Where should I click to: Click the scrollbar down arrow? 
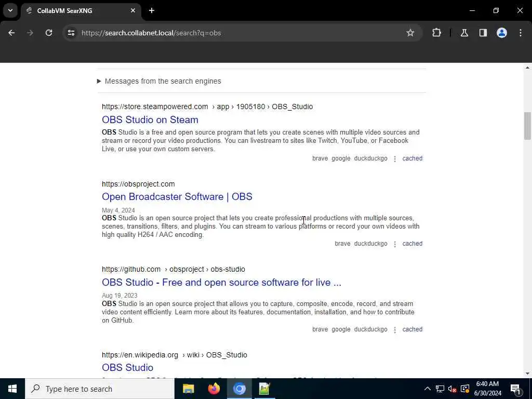click(x=527, y=374)
